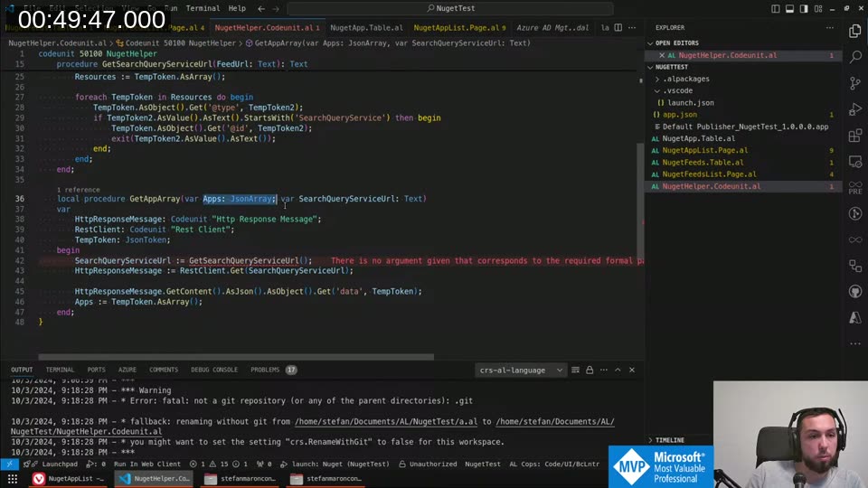This screenshot has height=488, width=868.
Task: Click the horizontal editor scrollbar
Action: (236, 358)
